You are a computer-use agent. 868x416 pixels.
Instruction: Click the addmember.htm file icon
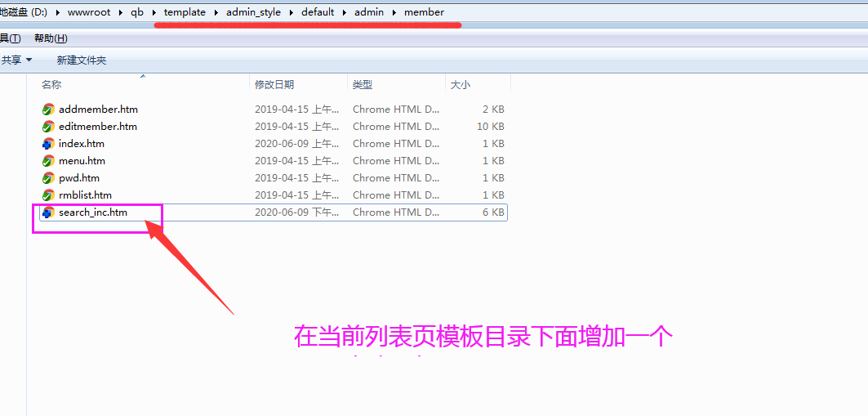tap(48, 110)
